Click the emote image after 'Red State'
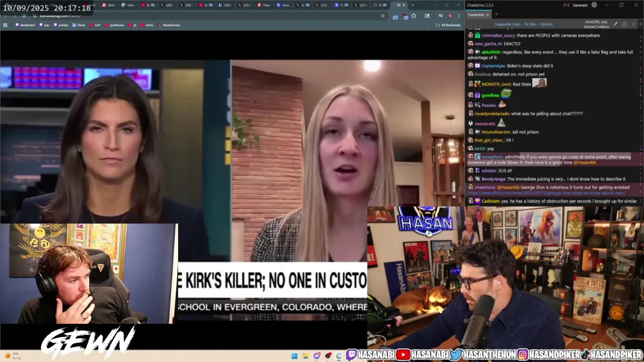Image resolution: width=644 pixels, height=362 pixels. click(539, 83)
